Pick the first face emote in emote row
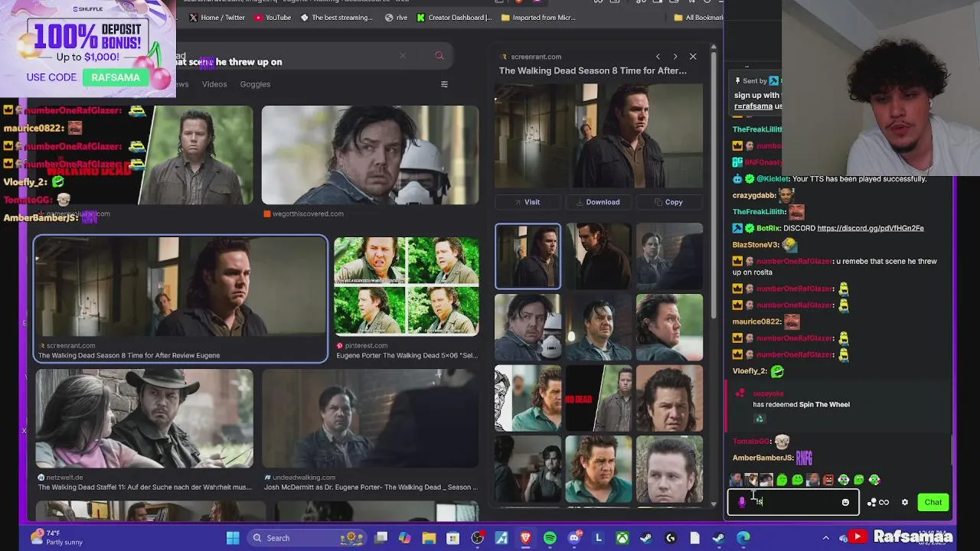The height and width of the screenshot is (551, 980). tap(736, 480)
